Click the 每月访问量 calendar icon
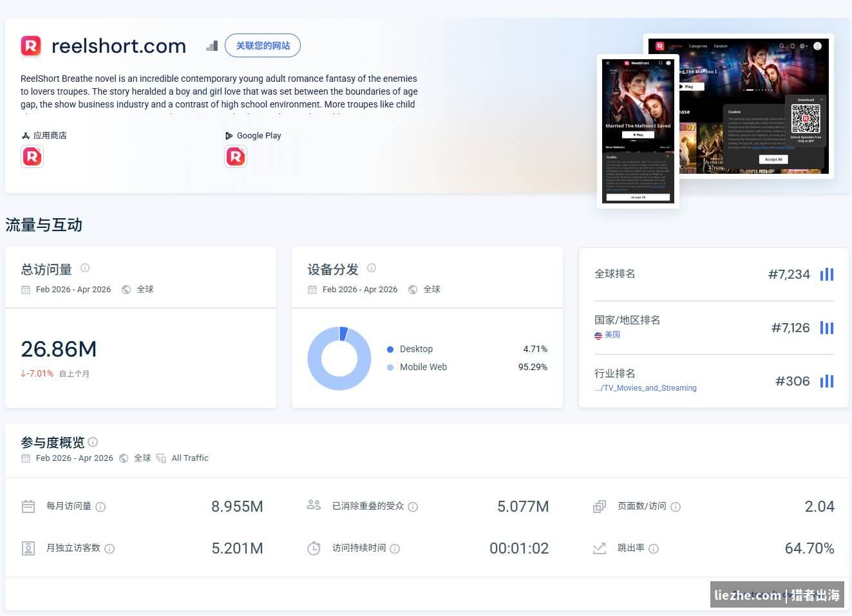Screen dimensions: 852x616 tap(28, 507)
